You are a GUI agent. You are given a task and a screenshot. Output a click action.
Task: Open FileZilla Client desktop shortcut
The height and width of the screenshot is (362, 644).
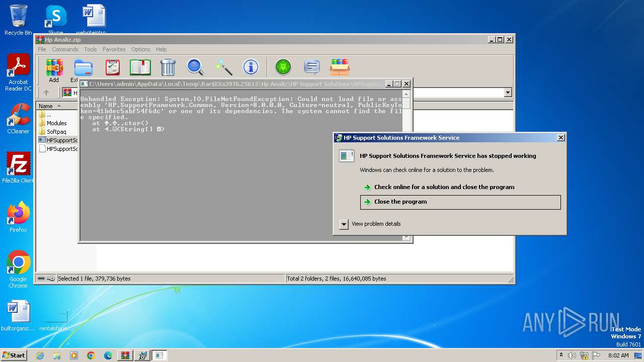coord(18,168)
